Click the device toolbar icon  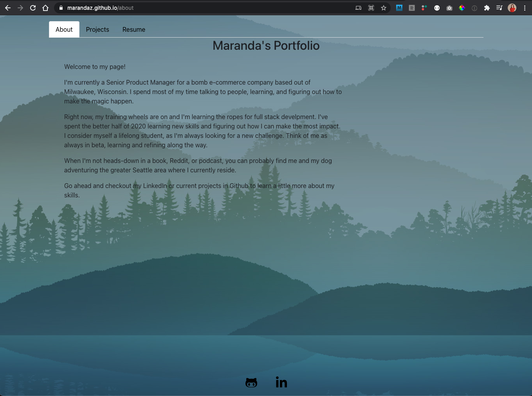click(x=358, y=7)
